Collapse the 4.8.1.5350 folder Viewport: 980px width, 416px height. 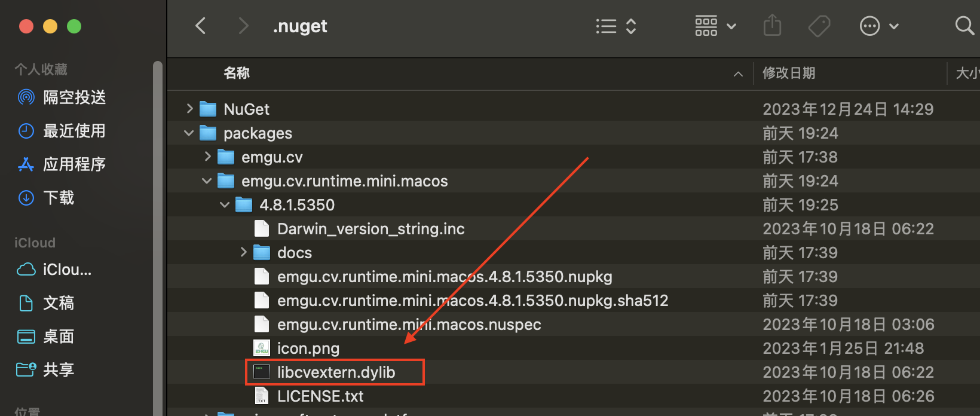pos(225,204)
